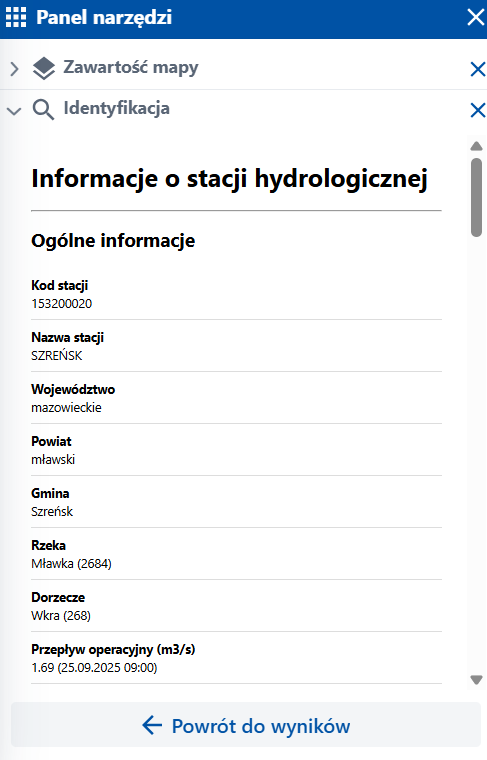
Task: Click the scroll up arrow of station info
Action: click(x=476, y=146)
